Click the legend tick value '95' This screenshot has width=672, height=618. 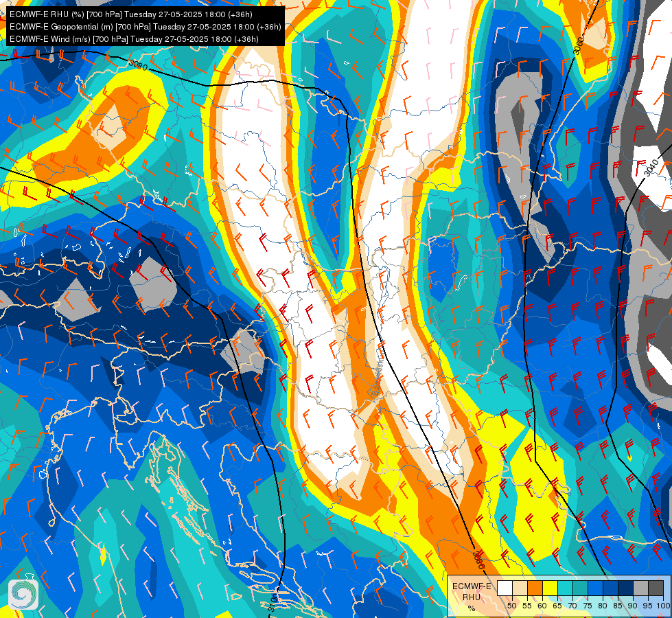click(x=647, y=606)
